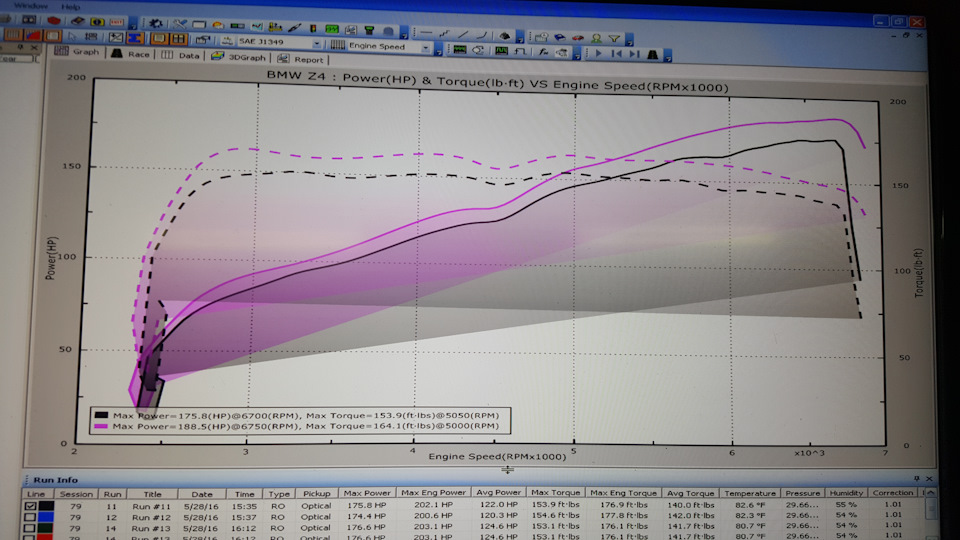Screen dimensions: 960x540
Task: Open the Window menu
Action: (30, 6)
